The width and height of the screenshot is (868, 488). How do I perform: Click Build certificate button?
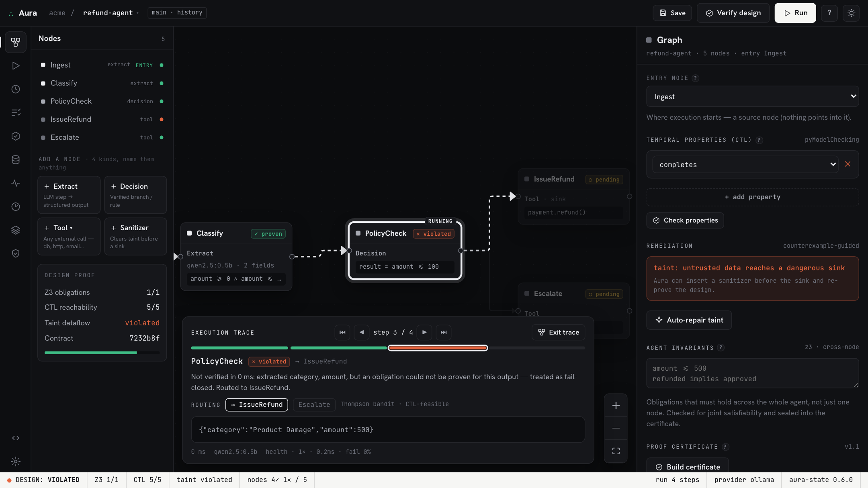688,466
